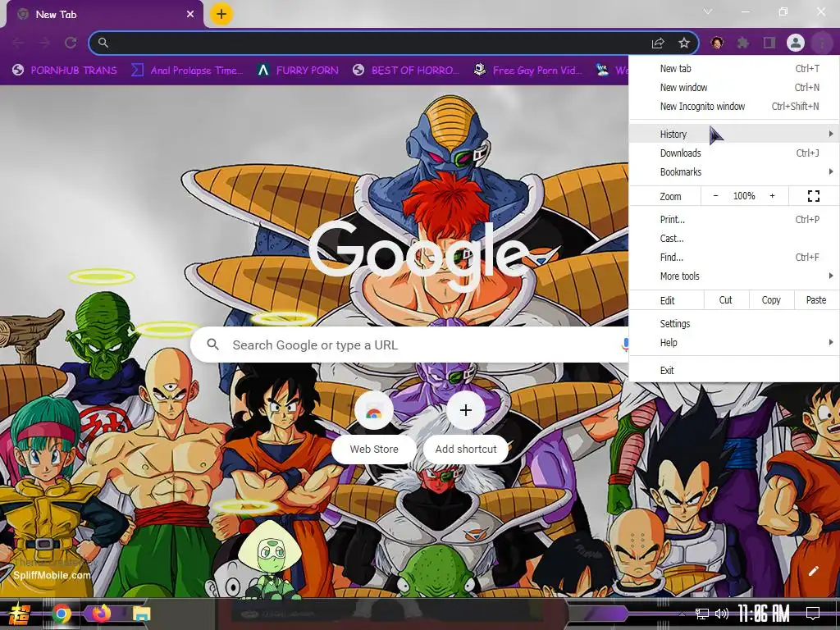This screenshot has width=840, height=630.
Task: Bookmark this tab with the star icon
Action: 684,43
